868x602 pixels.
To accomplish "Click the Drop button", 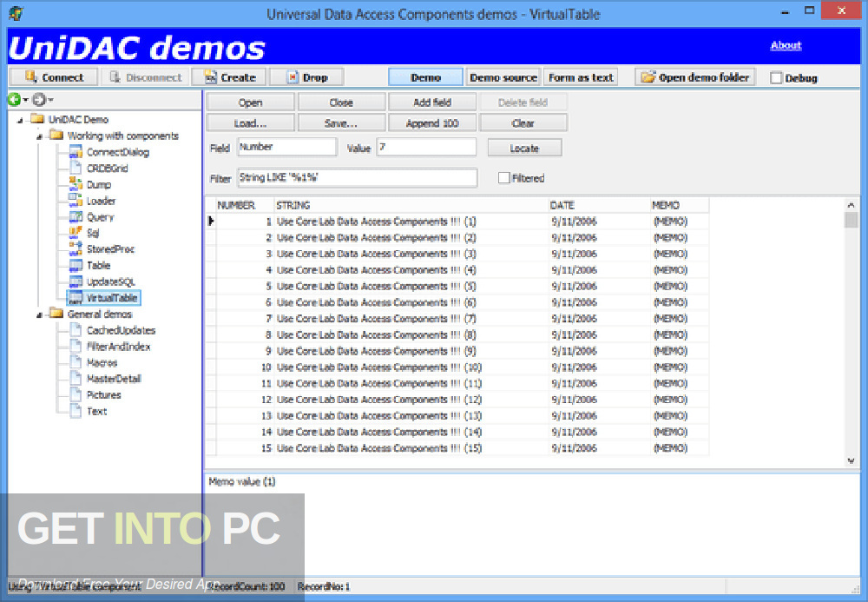I will (306, 77).
